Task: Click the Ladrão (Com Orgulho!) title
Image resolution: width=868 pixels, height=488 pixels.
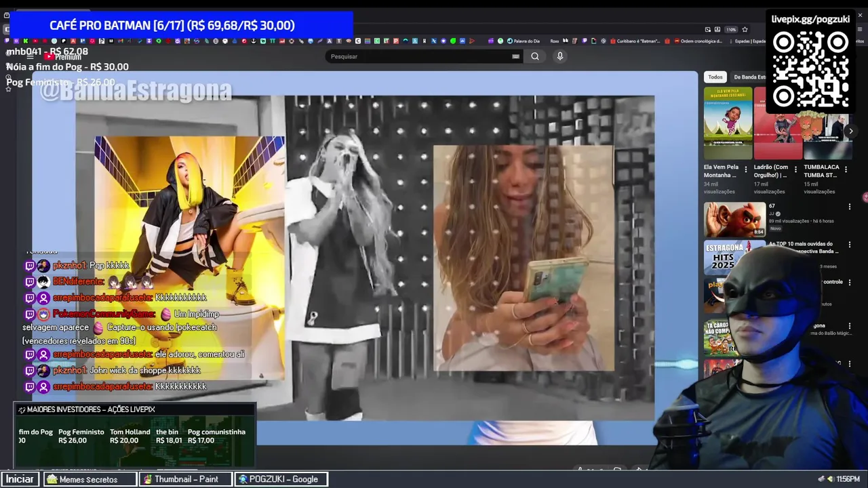Action: 771,171
